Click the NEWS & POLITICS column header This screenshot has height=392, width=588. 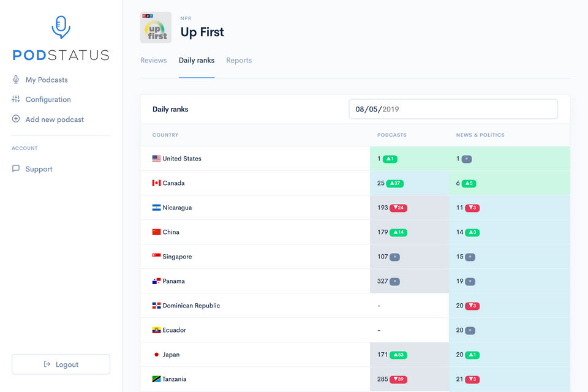pyautogui.click(x=480, y=135)
